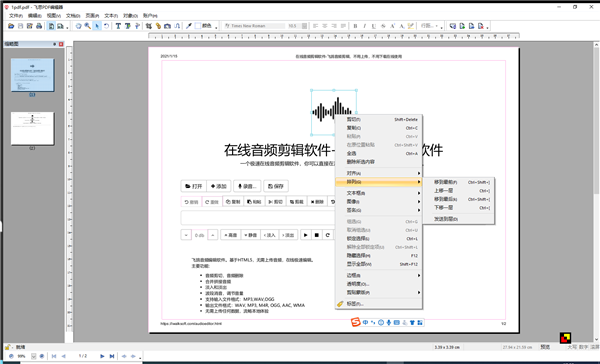Screen dimensions: 600x364
Task: Click the strikethrough S formatting icon
Action: 383,26
